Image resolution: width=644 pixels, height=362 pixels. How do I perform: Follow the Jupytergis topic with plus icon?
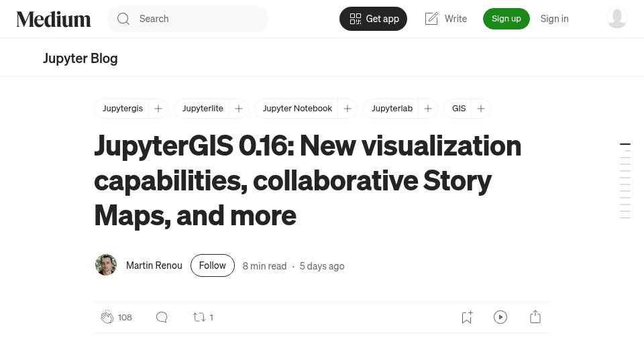click(x=158, y=109)
